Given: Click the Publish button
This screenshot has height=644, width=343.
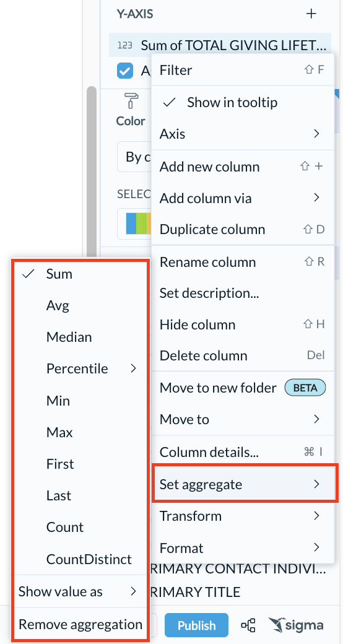Looking at the screenshot, I should (x=196, y=625).
